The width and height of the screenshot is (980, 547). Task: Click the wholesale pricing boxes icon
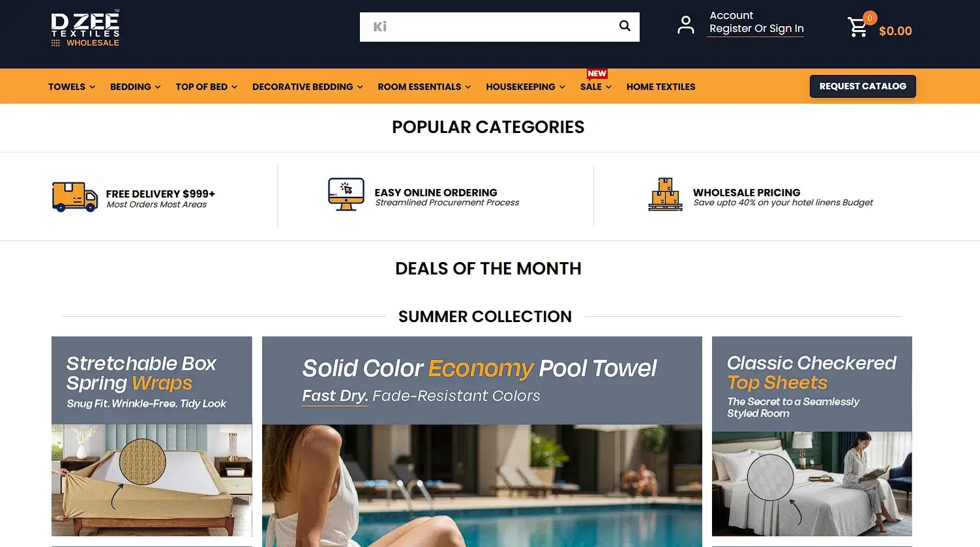coord(665,194)
